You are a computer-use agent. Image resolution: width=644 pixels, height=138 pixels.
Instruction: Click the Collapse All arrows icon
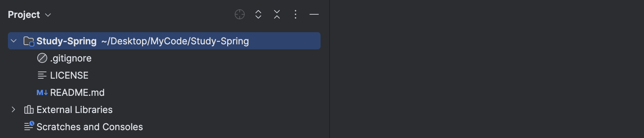tap(277, 14)
